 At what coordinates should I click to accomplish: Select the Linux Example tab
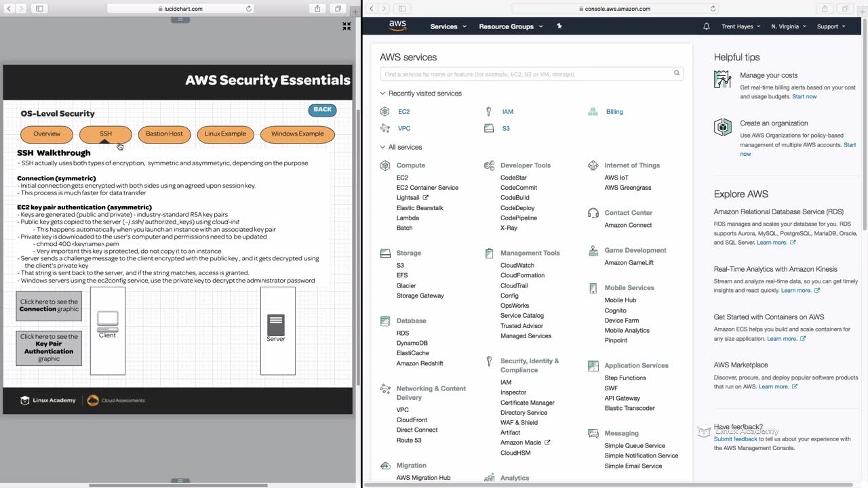225,134
